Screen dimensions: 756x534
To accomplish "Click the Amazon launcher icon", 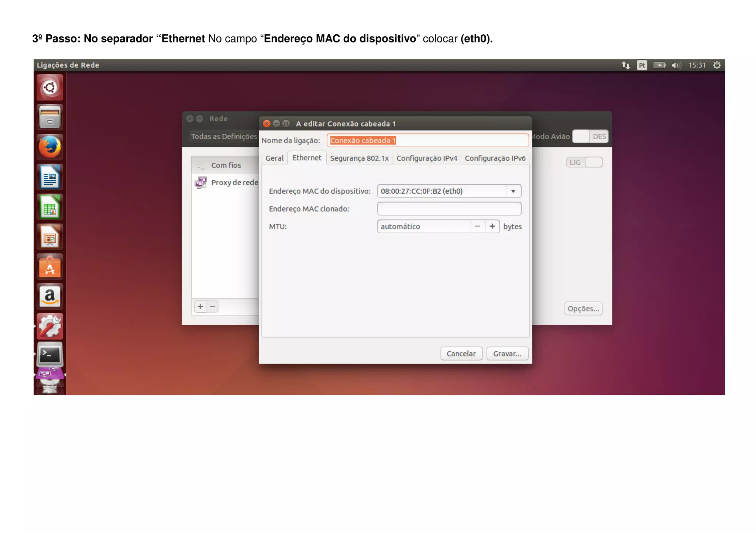I will 50,297.
